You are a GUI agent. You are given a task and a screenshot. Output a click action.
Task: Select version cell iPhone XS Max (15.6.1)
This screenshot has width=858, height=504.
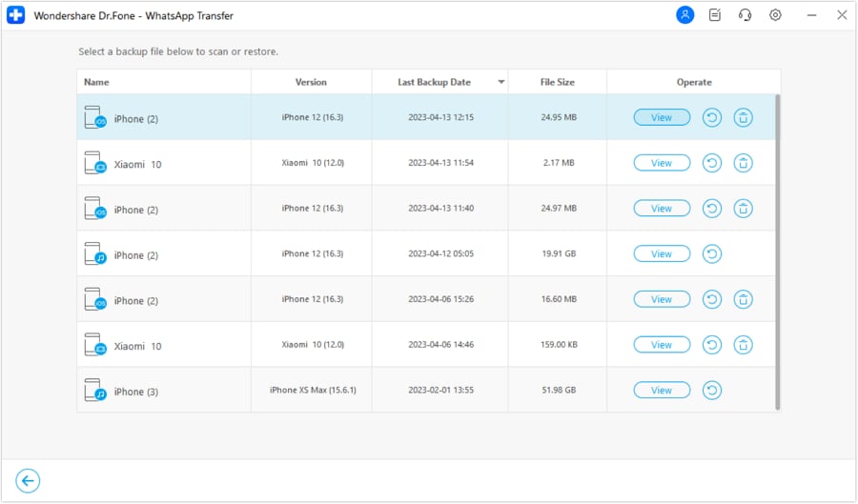tap(313, 390)
